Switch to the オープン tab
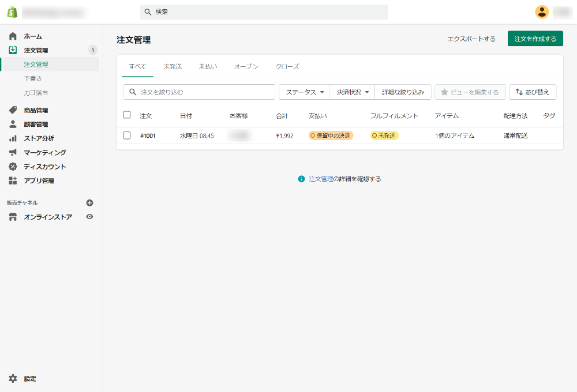The image size is (577, 392). [x=246, y=66]
